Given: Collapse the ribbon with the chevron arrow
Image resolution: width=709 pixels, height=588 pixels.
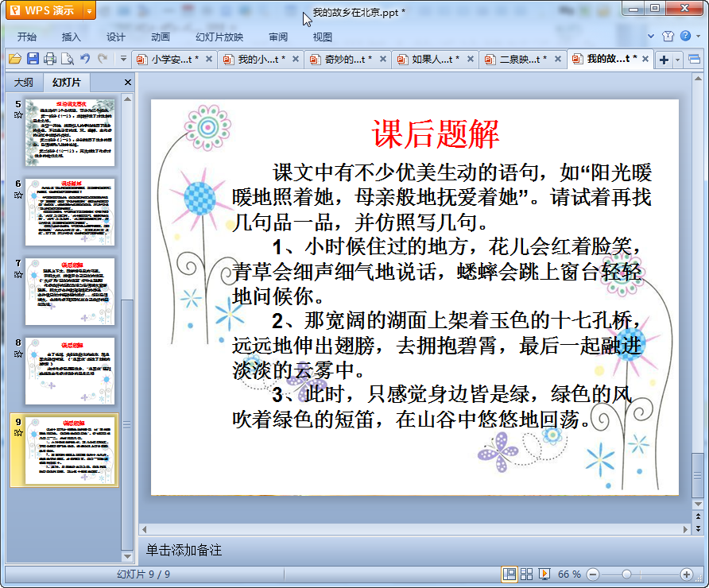Looking at the screenshot, I should pos(651,37).
